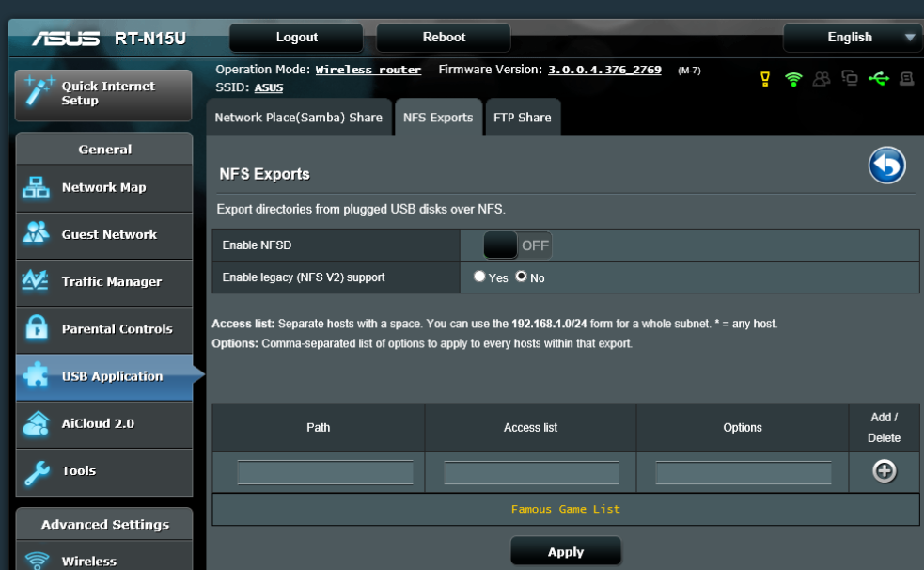Click the guest users status icon
This screenshot has width=924, height=570.
(x=822, y=79)
